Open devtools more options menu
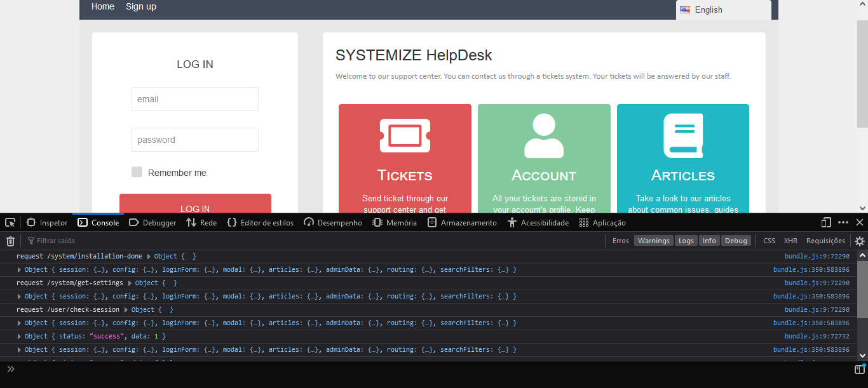 [x=843, y=222]
